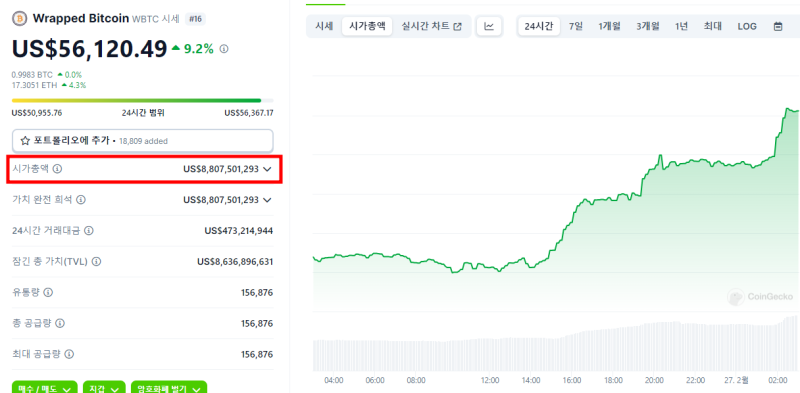800x393 pixels.
Task: Click the info icon next to 가치 완전 희석
Action: coord(81,200)
